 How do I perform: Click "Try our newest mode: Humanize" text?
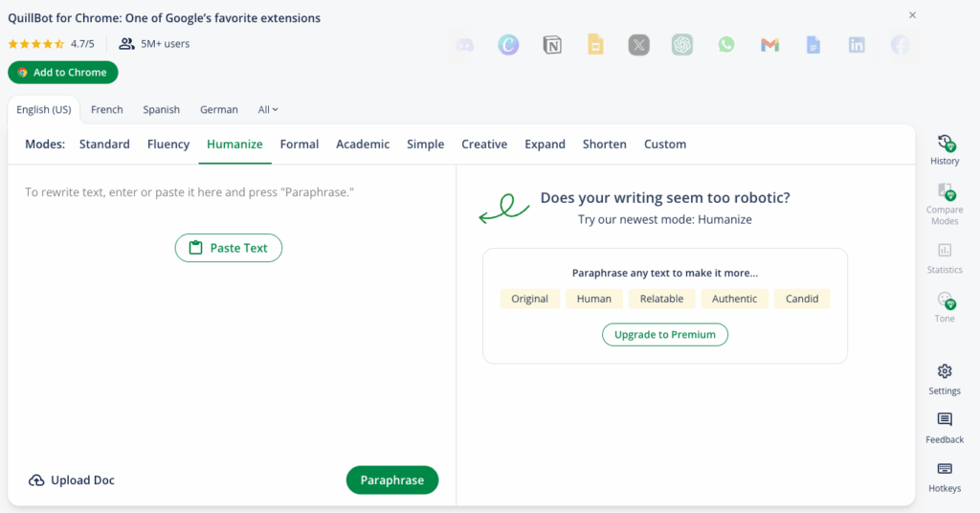pos(665,219)
